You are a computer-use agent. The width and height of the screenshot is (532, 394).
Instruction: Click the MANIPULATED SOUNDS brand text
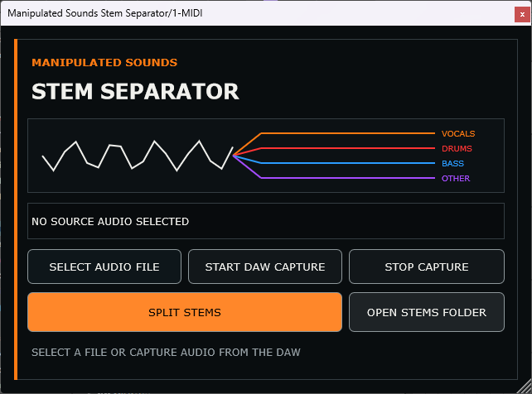[x=104, y=63]
